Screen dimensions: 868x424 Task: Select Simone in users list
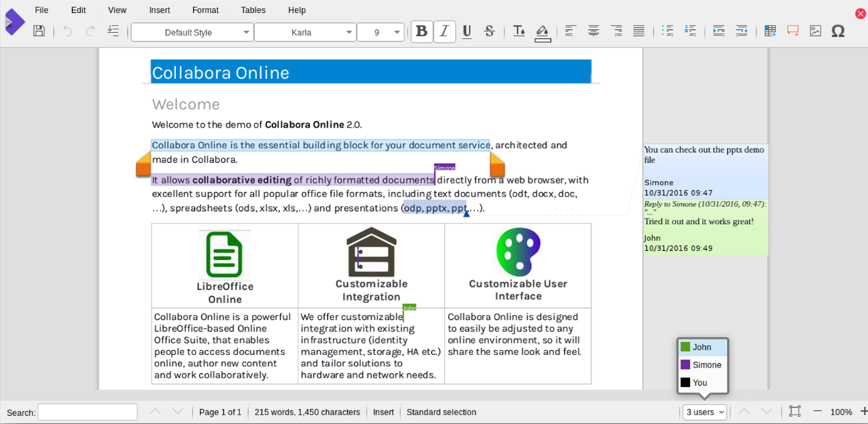[x=703, y=365]
